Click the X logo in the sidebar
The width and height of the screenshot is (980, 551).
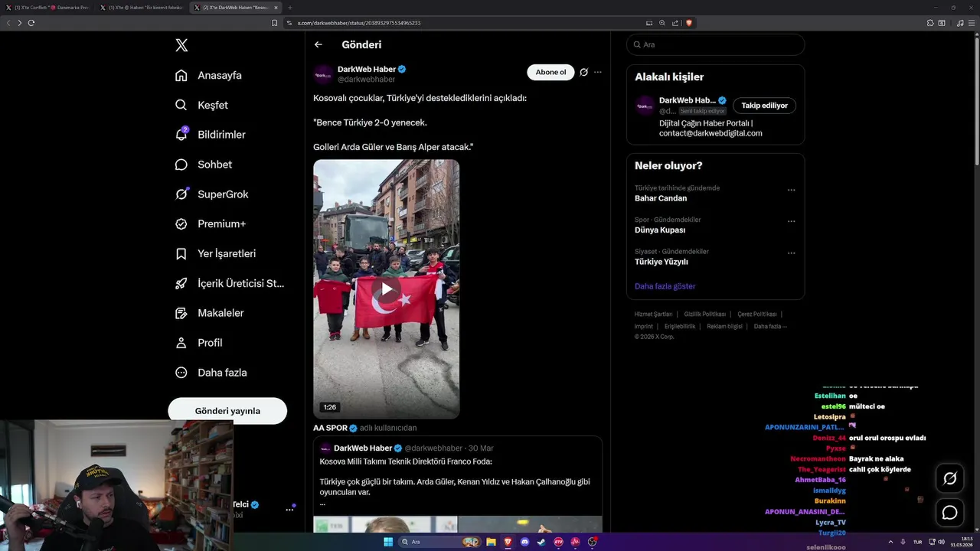tap(181, 45)
